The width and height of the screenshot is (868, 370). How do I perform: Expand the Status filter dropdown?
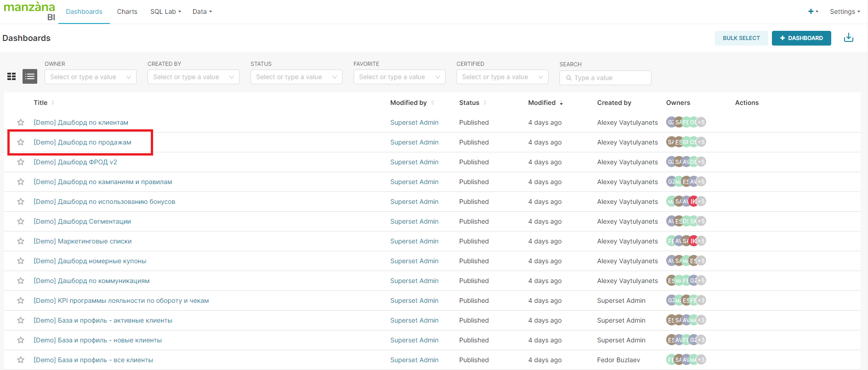tap(296, 77)
